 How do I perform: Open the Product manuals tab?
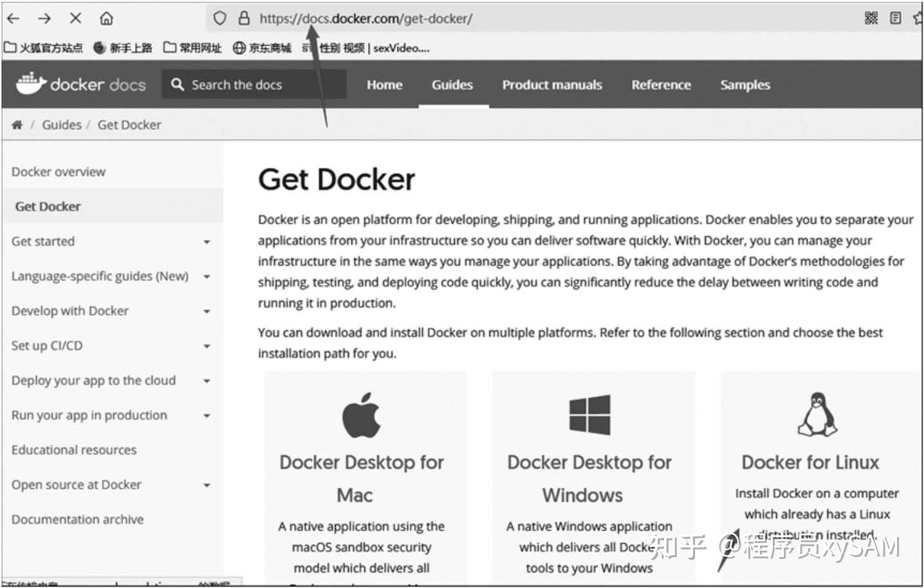point(552,85)
